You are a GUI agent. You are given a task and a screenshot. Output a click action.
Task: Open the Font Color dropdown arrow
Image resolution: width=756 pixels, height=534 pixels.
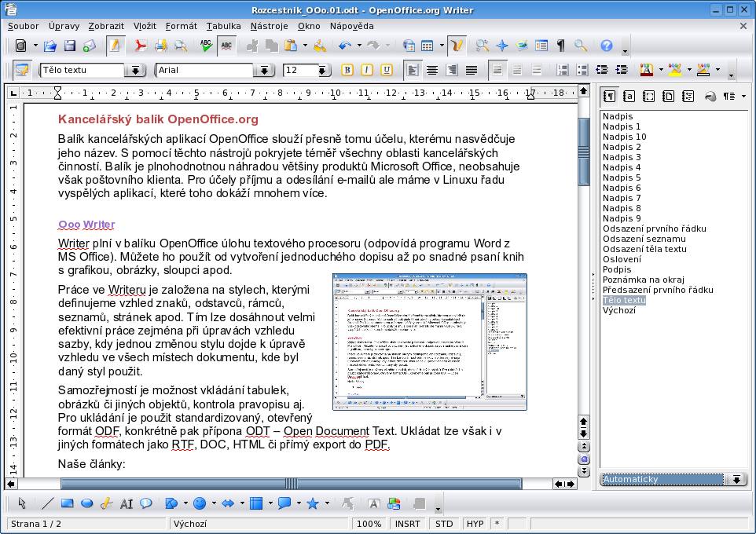click(x=661, y=71)
